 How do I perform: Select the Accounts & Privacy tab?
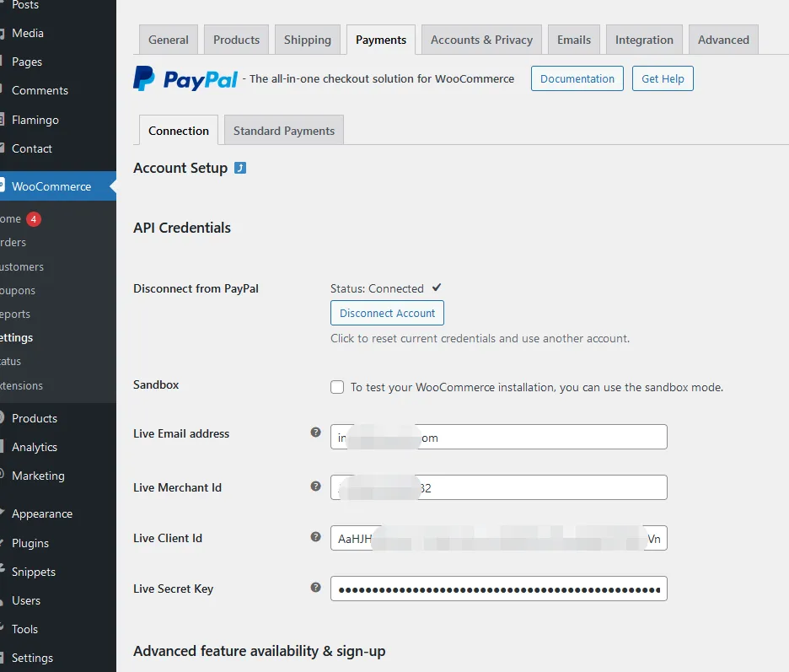[x=481, y=40]
